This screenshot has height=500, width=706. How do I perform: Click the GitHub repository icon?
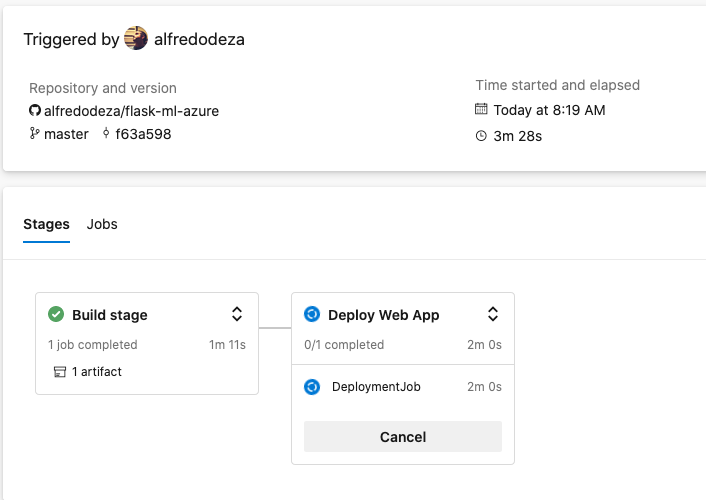pos(35,111)
